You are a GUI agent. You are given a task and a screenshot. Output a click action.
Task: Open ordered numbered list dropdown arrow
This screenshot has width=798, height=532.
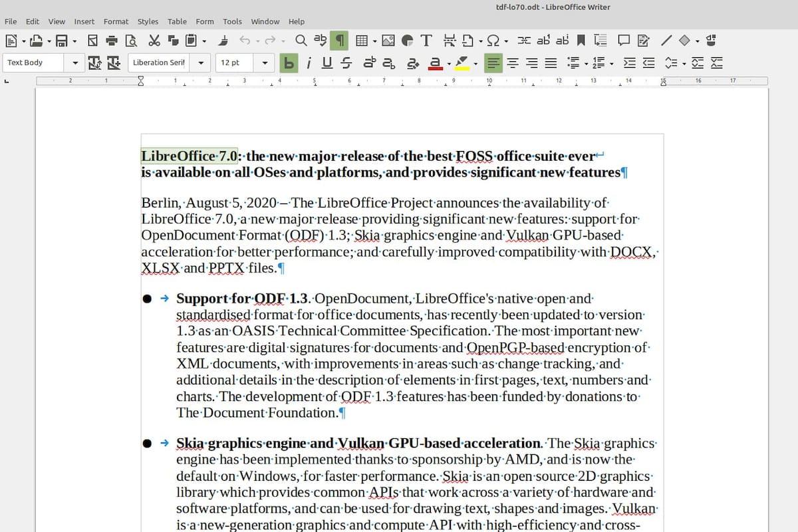[x=611, y=63]
